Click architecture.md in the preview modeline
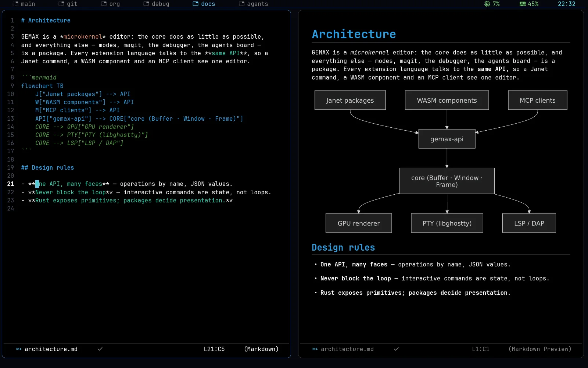 coord(347,349)
